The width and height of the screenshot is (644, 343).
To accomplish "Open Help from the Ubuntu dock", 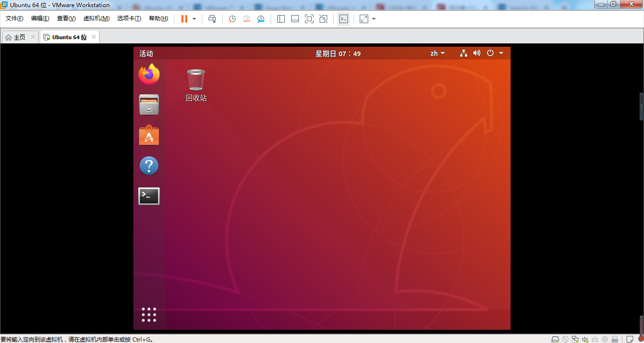I will click(x=149, y=166).
